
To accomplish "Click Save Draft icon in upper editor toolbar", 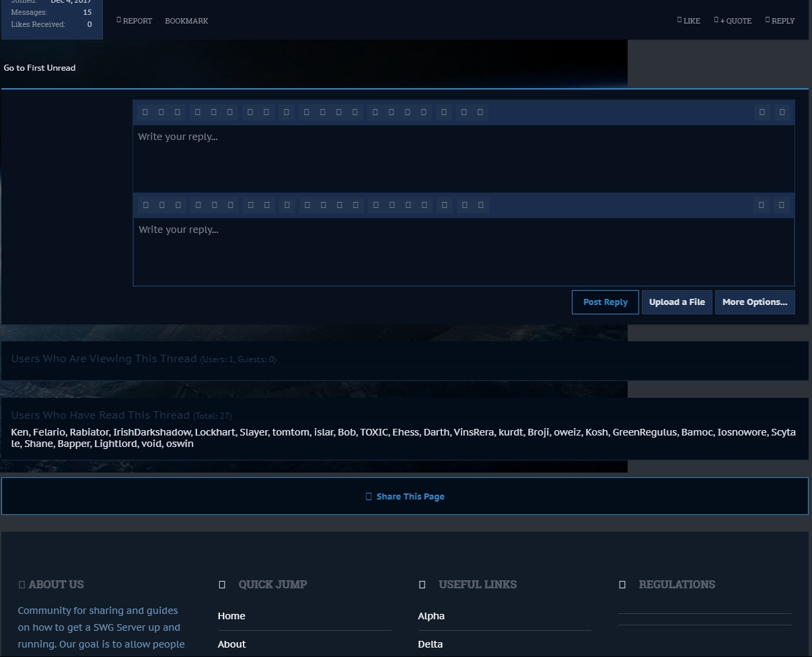I will (443, 112).
